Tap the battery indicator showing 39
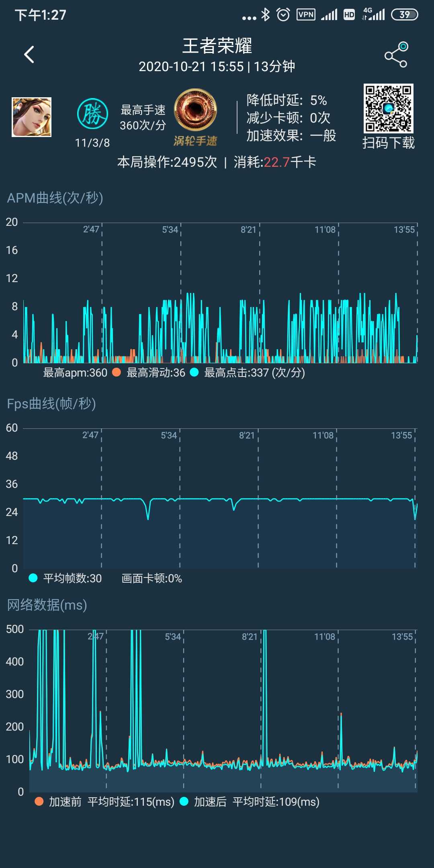434x868 pixels. pos(405,15)
